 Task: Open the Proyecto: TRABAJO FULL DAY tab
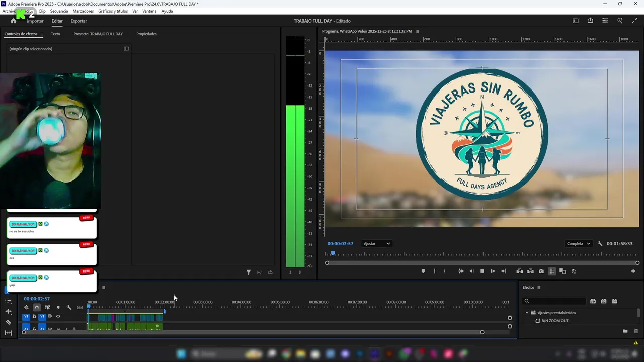98,34
